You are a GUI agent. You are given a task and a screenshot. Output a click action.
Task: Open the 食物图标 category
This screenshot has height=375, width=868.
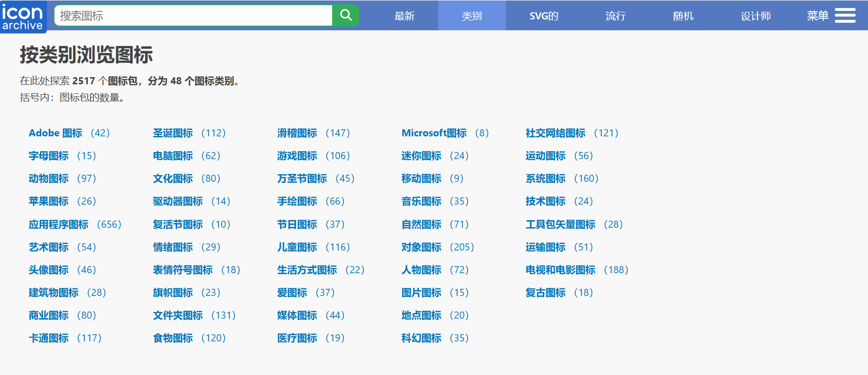pos(173,338)
